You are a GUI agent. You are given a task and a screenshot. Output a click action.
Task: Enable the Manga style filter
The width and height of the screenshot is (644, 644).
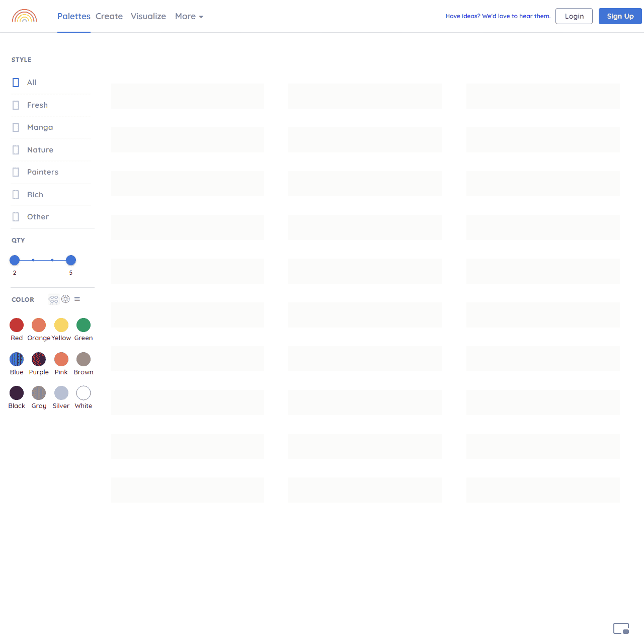tap(16, 127)
